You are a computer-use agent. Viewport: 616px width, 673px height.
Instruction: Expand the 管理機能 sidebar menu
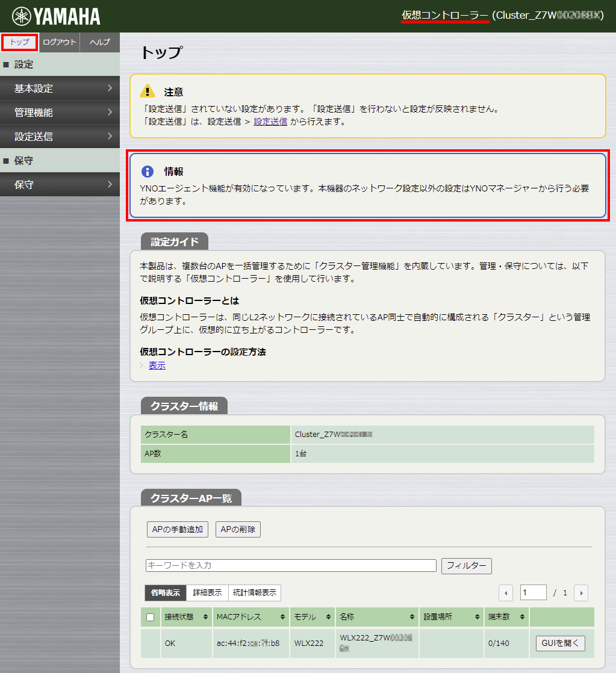[60, 113]
